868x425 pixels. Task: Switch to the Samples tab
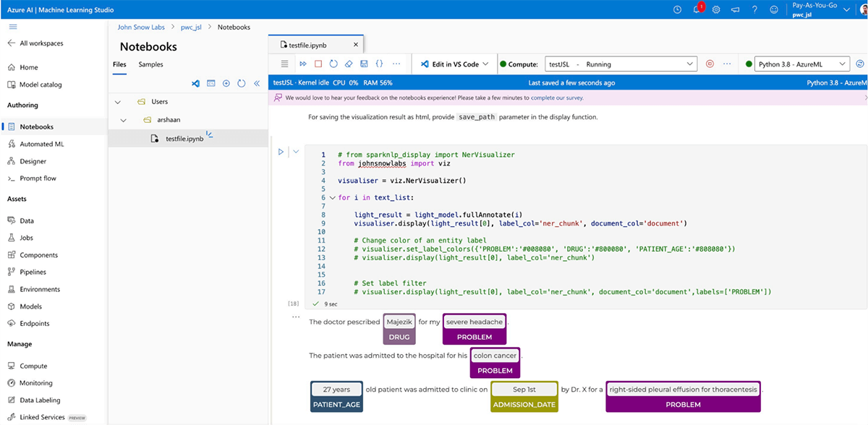click(150, 64)
